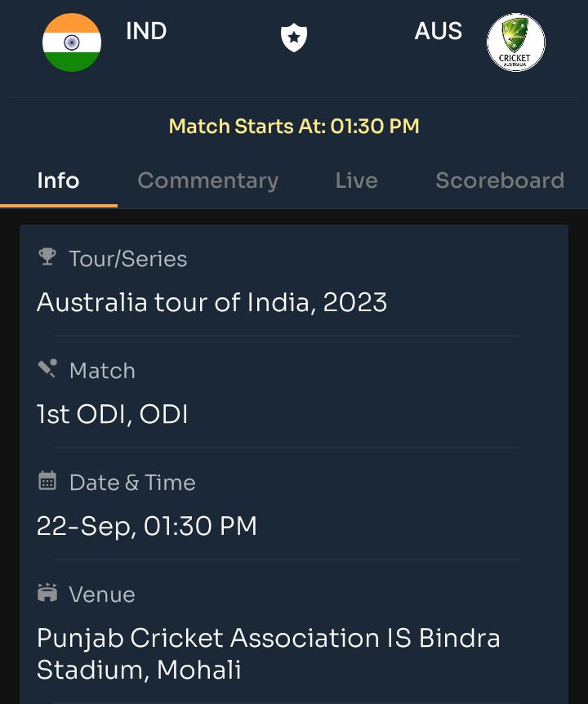Tap the 1st ODI, ODI match entry
Screen dimensions: 588x704
tap(112, 414)
